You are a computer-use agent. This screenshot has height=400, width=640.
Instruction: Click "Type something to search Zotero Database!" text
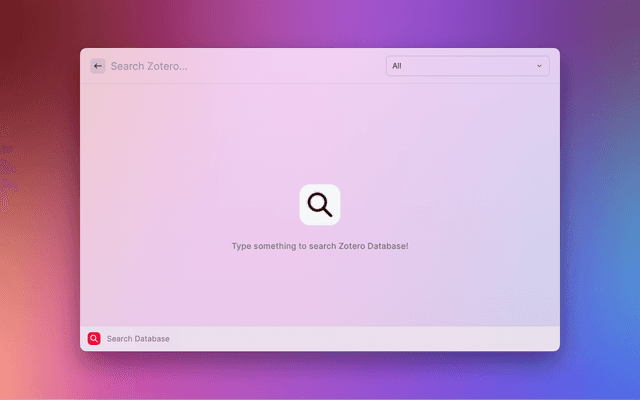[320, 246]
